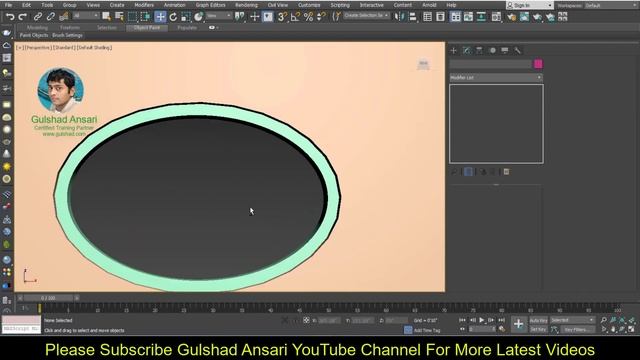
Task: Toggle the Auto Key button
Action: [538, 321]
